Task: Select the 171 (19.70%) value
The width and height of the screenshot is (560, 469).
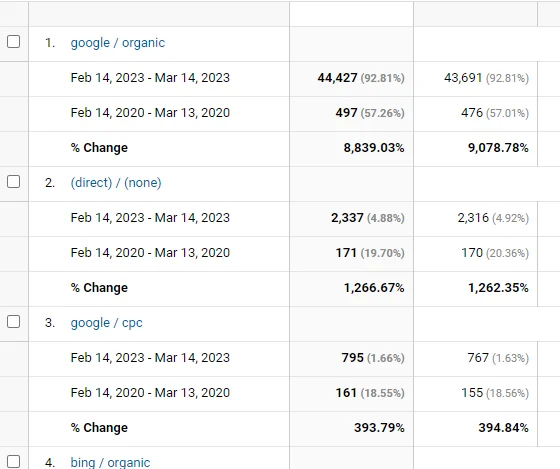Action: (x=370, y=253)
